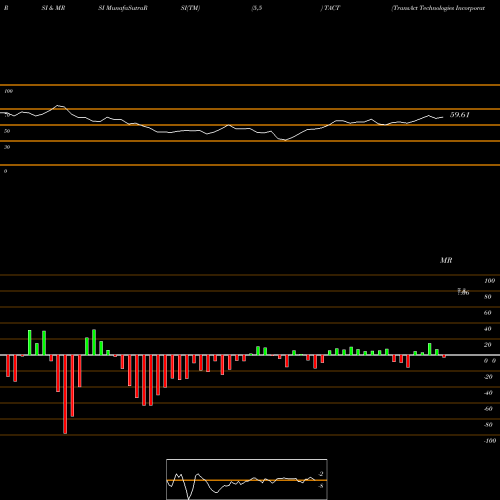Viewport: 500px width, 500px height.
Task: Click the 'MR' label above histogram
Action: pyautogui.click(x=446, y=260)
